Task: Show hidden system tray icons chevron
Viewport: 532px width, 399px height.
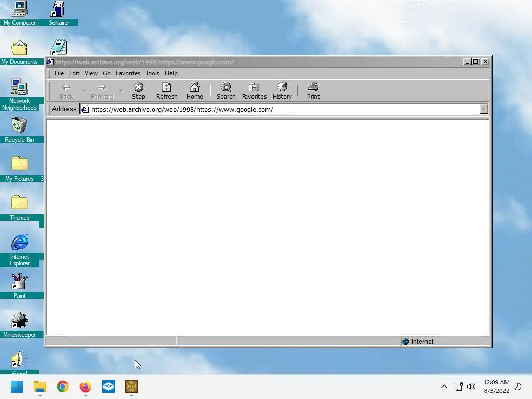Action: 444,387
